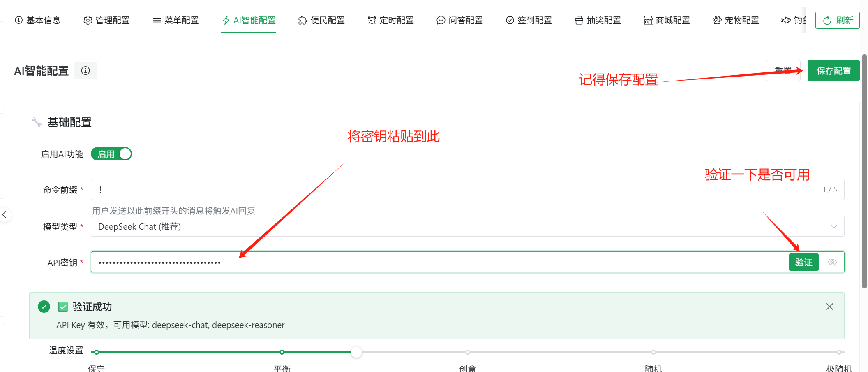Set temperature slider to 极随机 mark

click(839, 352)
